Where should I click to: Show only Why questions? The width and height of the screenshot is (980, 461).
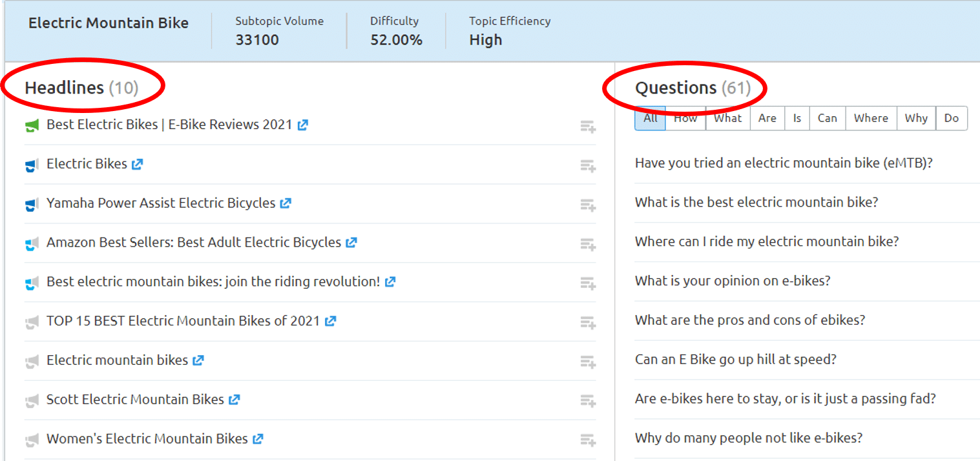(x=916, y=118)
